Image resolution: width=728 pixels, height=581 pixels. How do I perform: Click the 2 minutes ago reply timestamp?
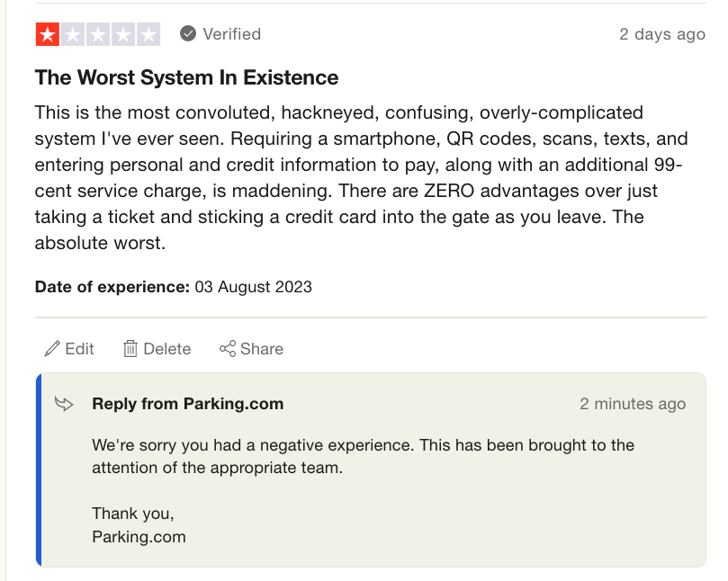pos(633,404)
